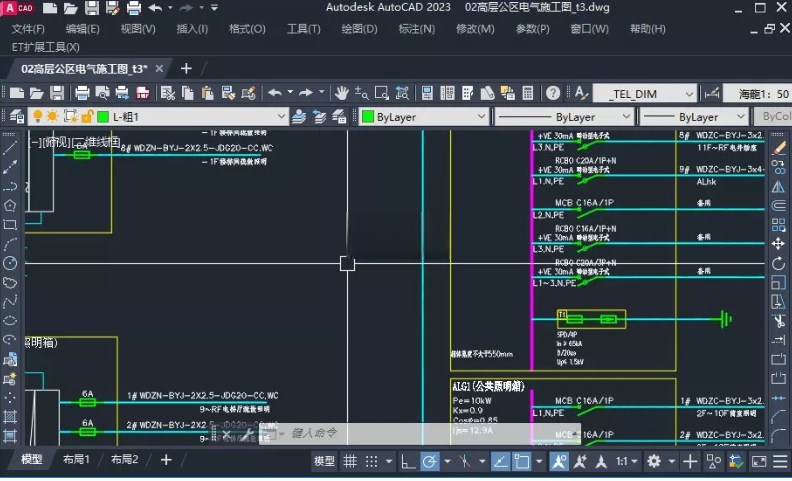
Task: Select the Line draw tool
Action: (x=10, y=148)
